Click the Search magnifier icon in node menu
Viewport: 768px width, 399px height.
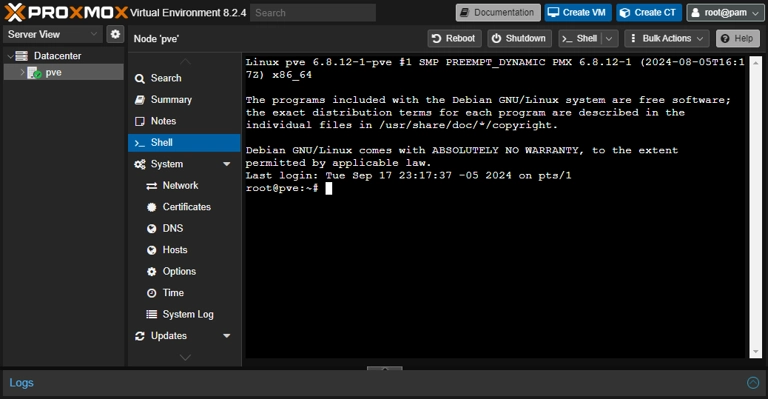point(140,78)
